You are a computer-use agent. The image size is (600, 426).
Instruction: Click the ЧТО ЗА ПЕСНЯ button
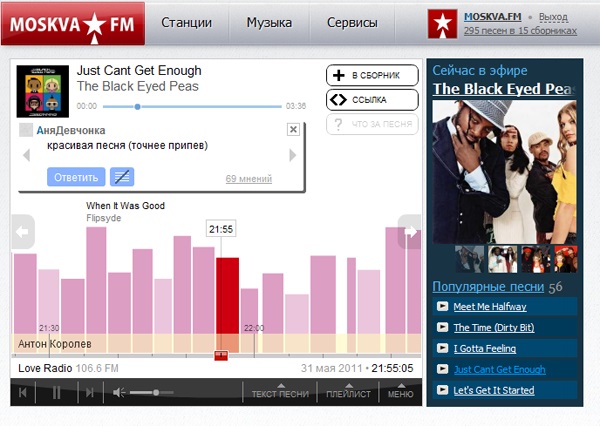(x=372, y=124)
